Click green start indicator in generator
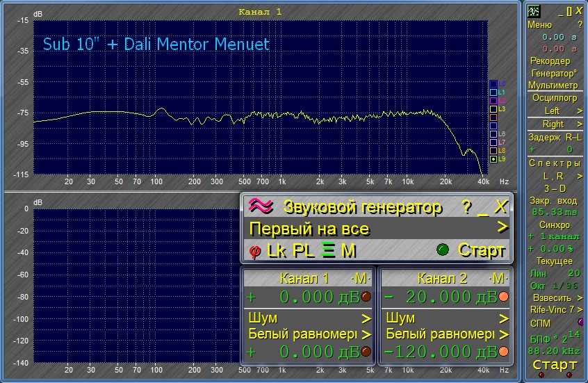The image size is (588, 383). (443, 250)
